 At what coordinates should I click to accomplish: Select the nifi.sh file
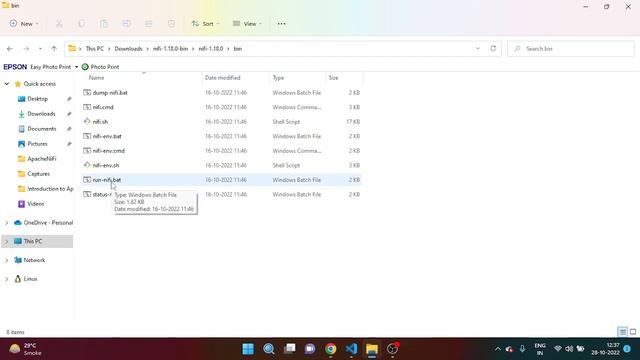222,122
